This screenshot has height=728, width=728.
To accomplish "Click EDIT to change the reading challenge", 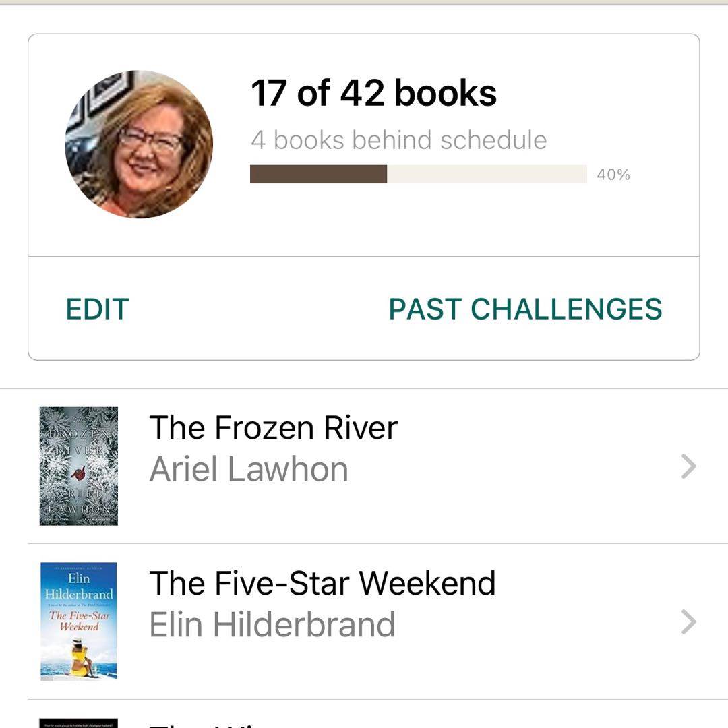I will [x=97, y=309].
